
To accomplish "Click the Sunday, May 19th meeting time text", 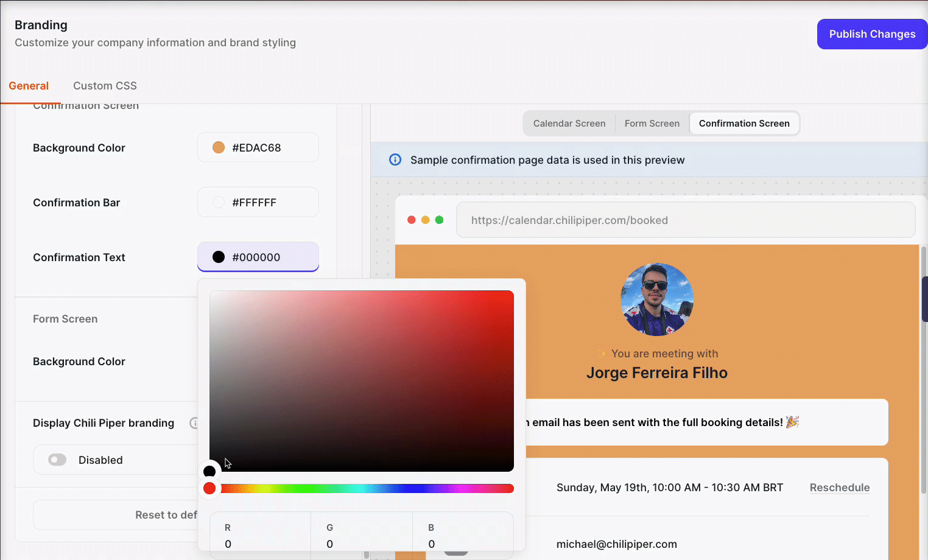I will [670, 488].
